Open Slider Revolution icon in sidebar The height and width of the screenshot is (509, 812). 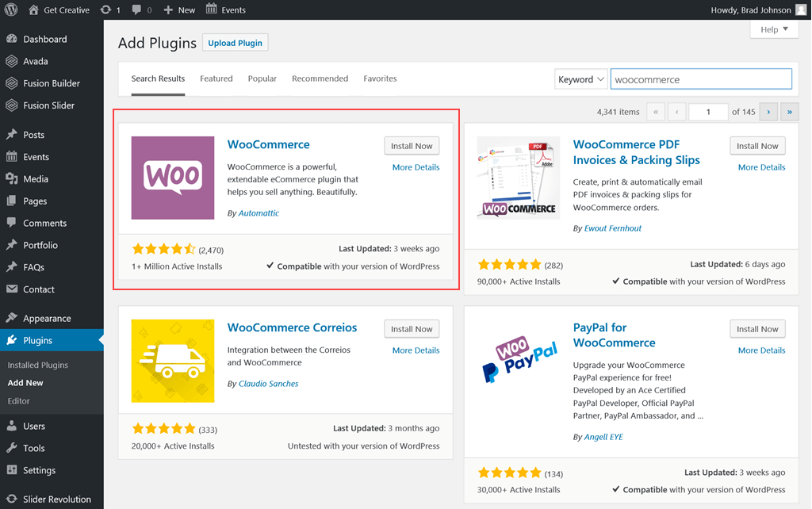coord(12,499)
